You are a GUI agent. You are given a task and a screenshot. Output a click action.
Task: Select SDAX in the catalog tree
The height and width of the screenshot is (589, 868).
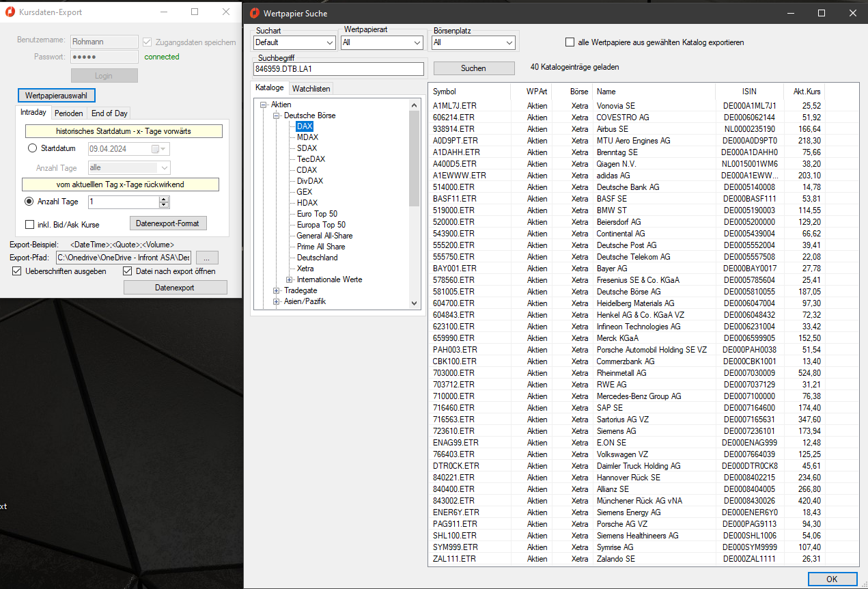point(307,148)
